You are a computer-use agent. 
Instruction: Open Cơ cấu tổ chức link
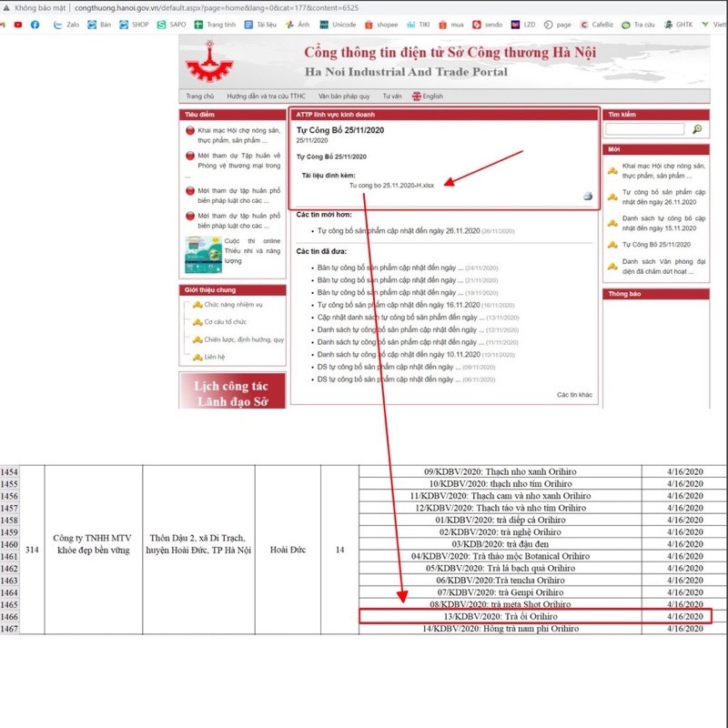[x=225, y=321]
